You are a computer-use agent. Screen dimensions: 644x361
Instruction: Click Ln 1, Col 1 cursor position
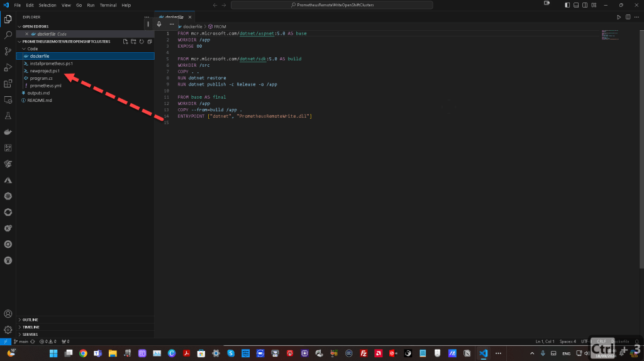coord(545,342)
